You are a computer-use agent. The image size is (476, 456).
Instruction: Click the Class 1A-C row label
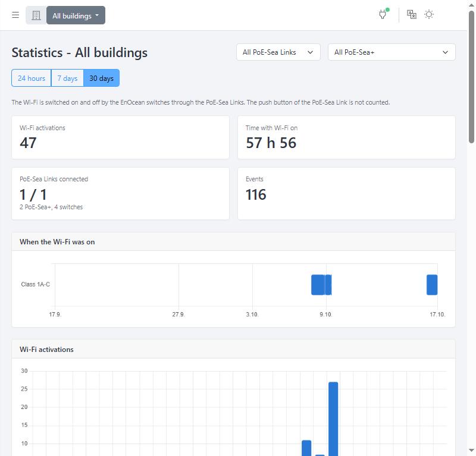pos(36,284)
